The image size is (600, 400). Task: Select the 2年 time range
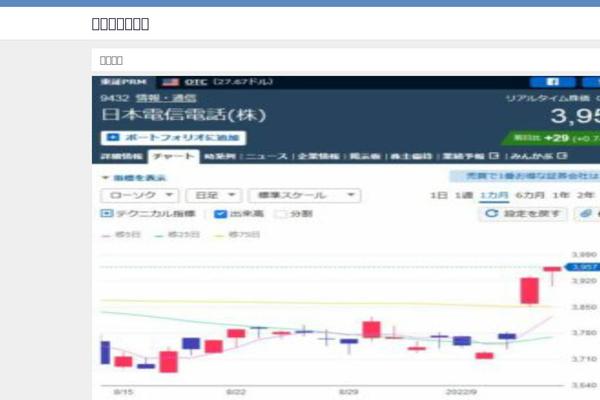[586, 195]
